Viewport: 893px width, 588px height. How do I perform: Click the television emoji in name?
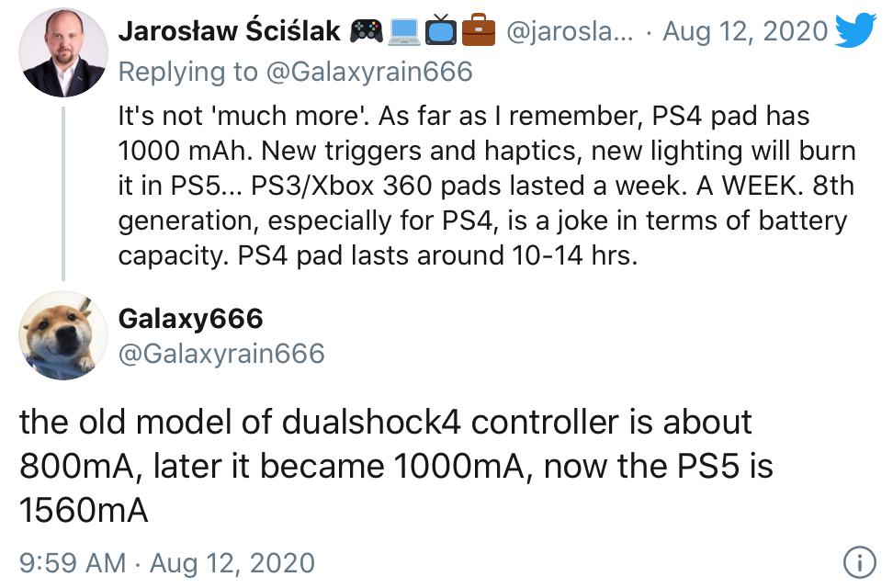pyautogui.click(x=441, y=31)
